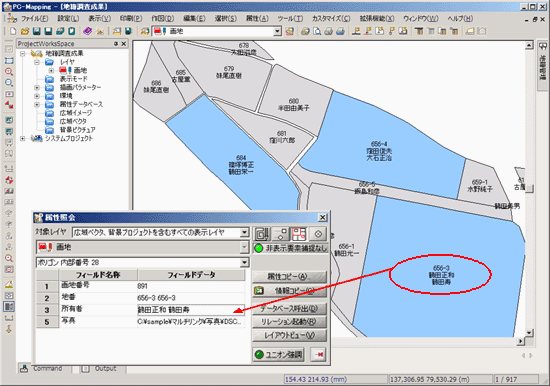Select 表示モード in the project tree
Viewport: 550px width, 386px height.
[74, 79]
